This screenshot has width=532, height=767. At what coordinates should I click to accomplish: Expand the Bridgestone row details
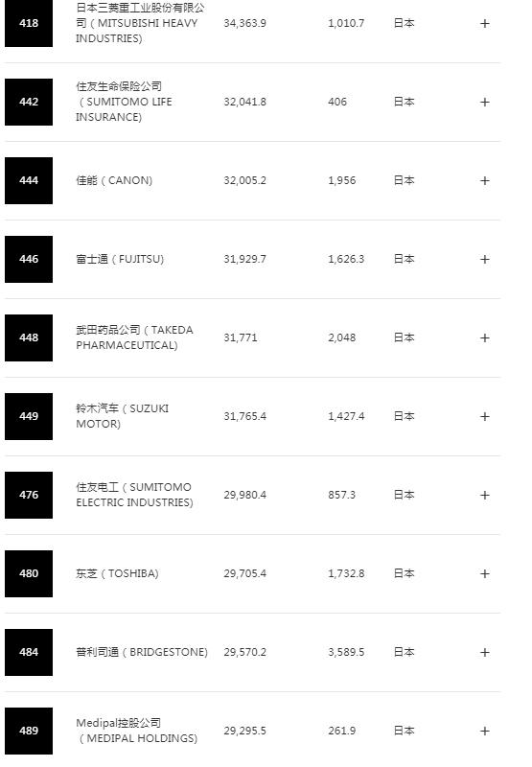pos(485,652)
